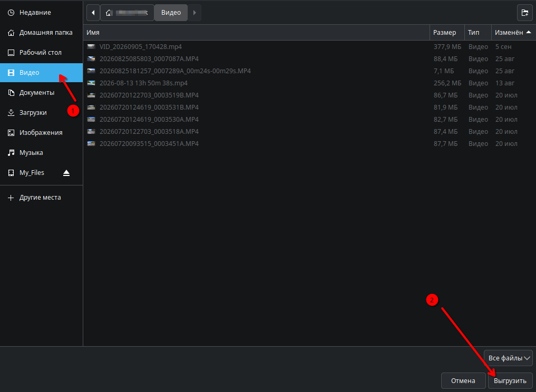Open the Все файлы file filter dropdown
The image size is (536, 392).
tap(508, 358)
